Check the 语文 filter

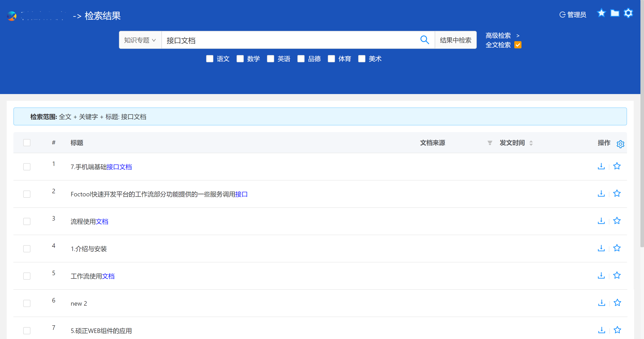coord(210,59)
